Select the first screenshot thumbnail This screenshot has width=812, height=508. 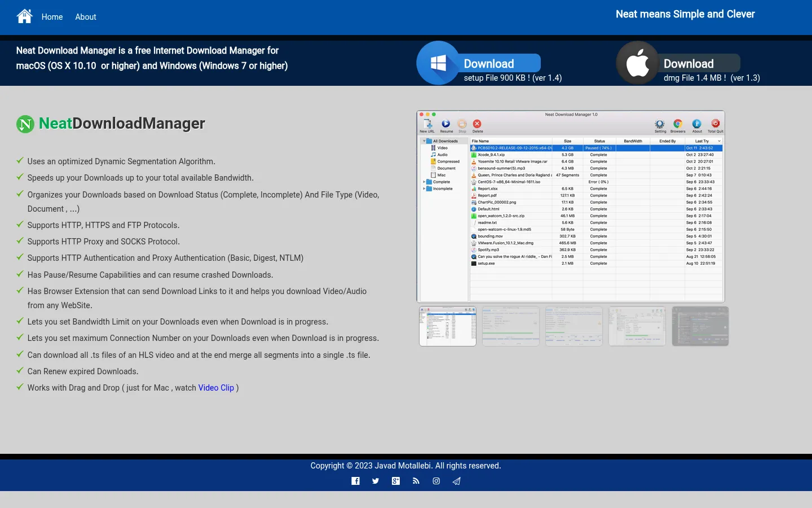[x=448, y=326]
